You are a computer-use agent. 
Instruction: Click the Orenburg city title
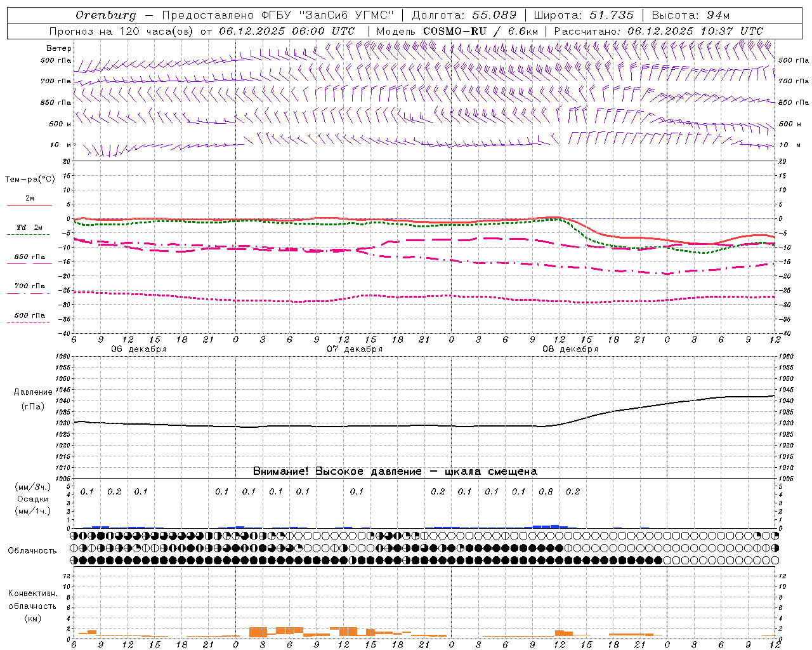point(105,15)
